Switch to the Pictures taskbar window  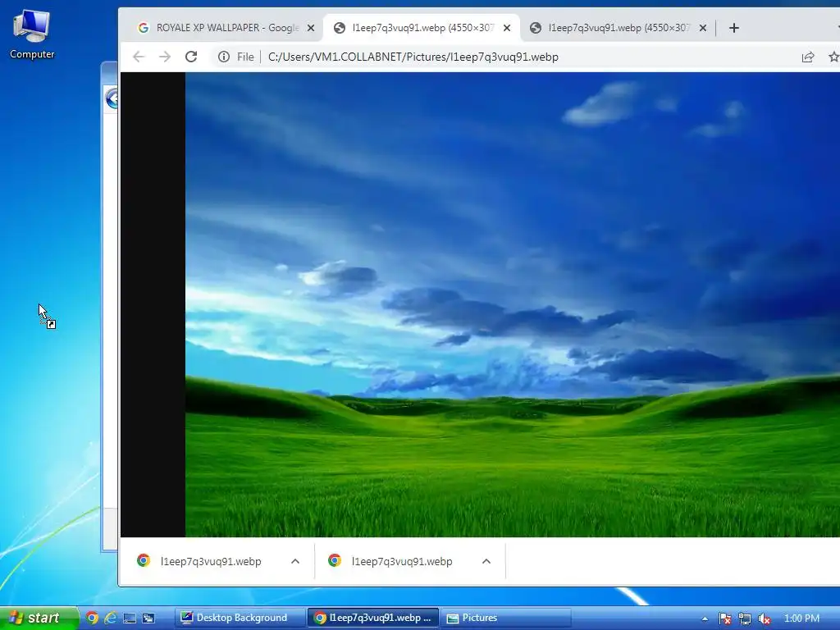505,618
